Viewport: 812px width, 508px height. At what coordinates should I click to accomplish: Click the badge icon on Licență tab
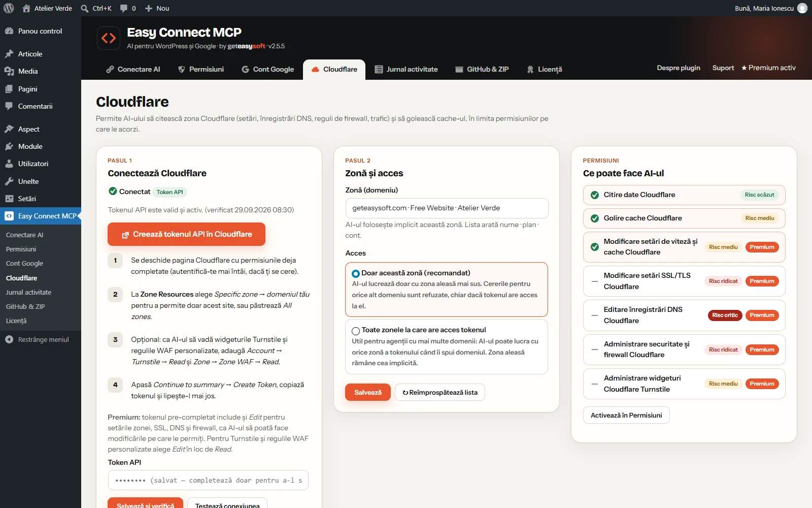pyautogui.click(x=530, y=69)
